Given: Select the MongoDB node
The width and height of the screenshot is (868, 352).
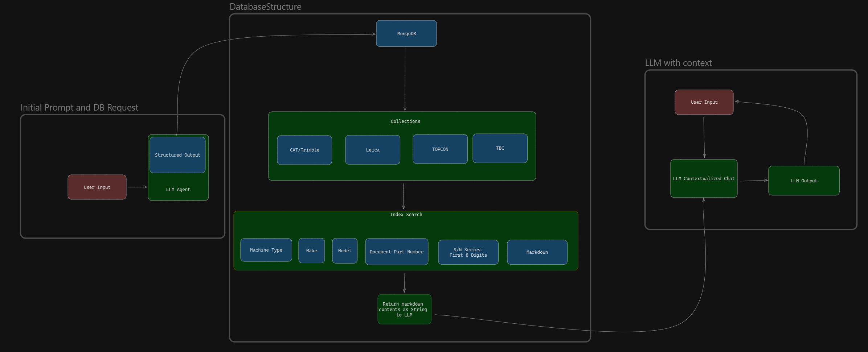Looking at the screenshot, I should coord(406,34).
